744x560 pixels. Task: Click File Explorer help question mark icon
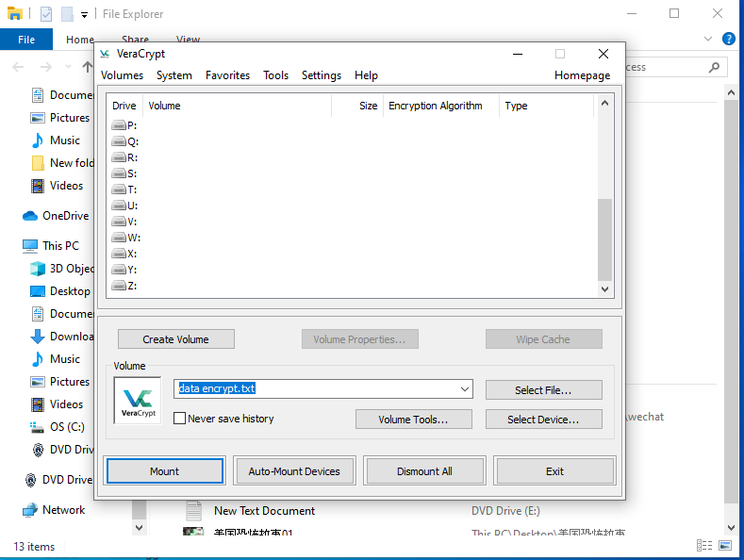(728, 39)
